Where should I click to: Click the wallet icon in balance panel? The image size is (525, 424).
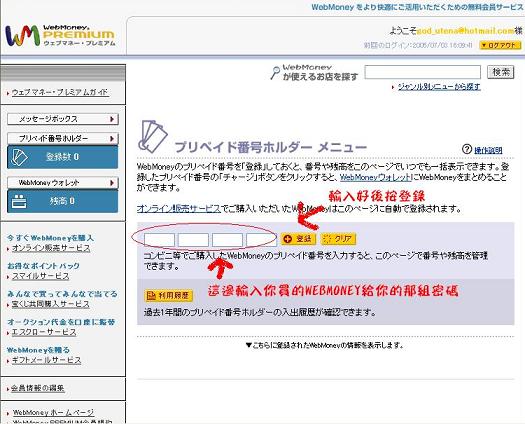point(19,201)
